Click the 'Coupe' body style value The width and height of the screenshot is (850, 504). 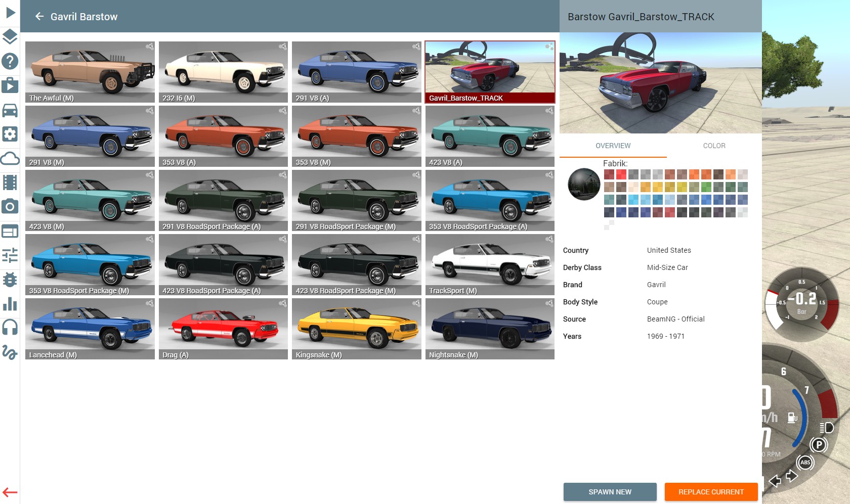[657, 302]
